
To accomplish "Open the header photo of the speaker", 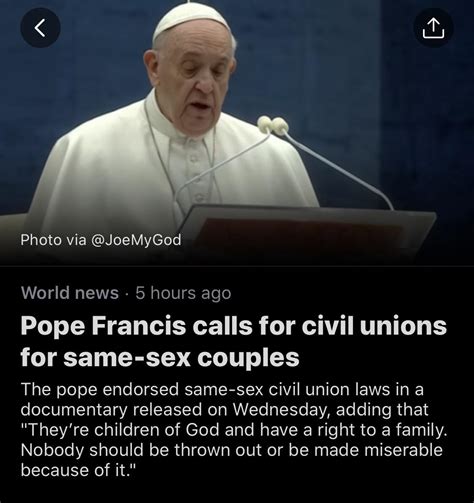I will tap(237, 133).
